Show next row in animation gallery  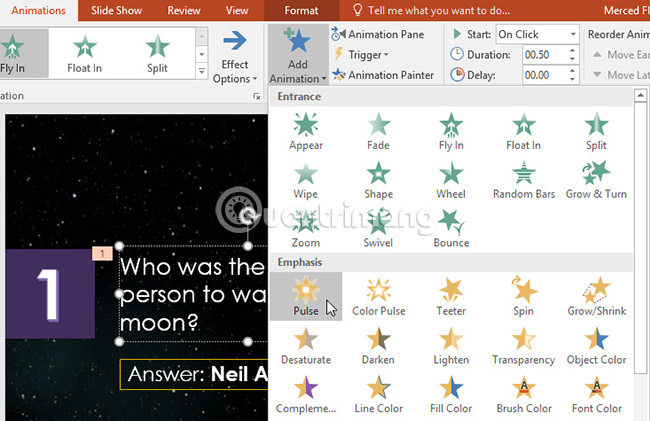coord(201,54)
